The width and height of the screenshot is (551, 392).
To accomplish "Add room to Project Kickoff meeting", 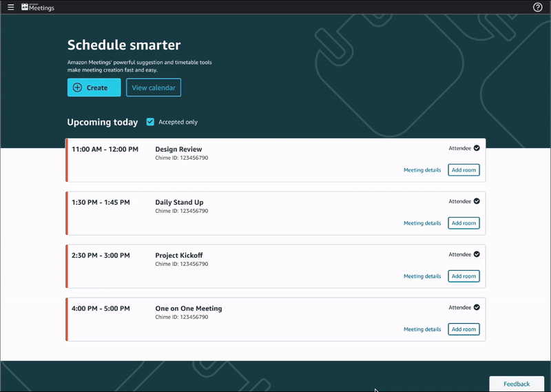I will point(464,276).
